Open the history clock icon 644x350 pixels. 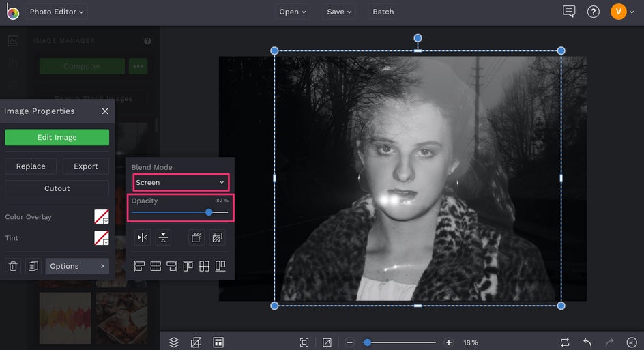632,342
